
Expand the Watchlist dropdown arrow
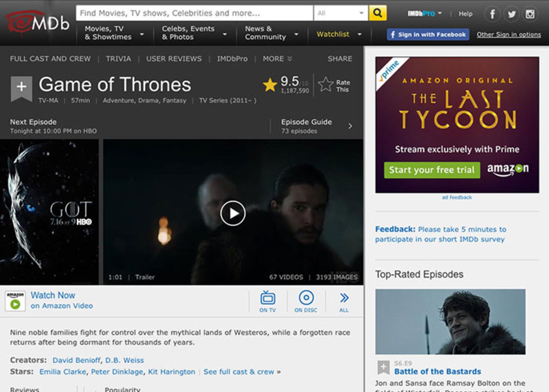pyautogui.click(x=360, y=34)
